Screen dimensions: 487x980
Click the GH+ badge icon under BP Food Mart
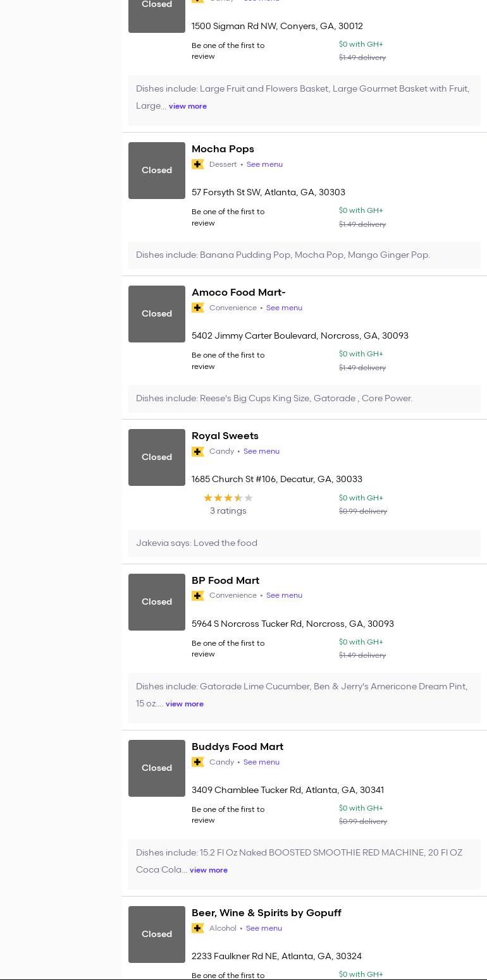click(x=197, y=595)
